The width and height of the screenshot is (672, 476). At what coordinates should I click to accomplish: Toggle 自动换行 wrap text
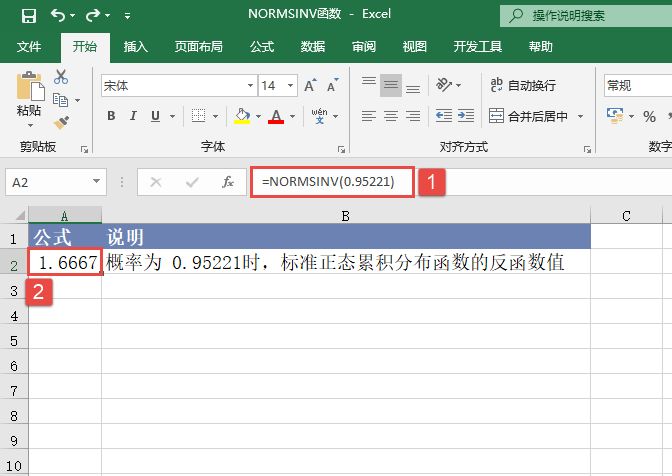(522, 86)
